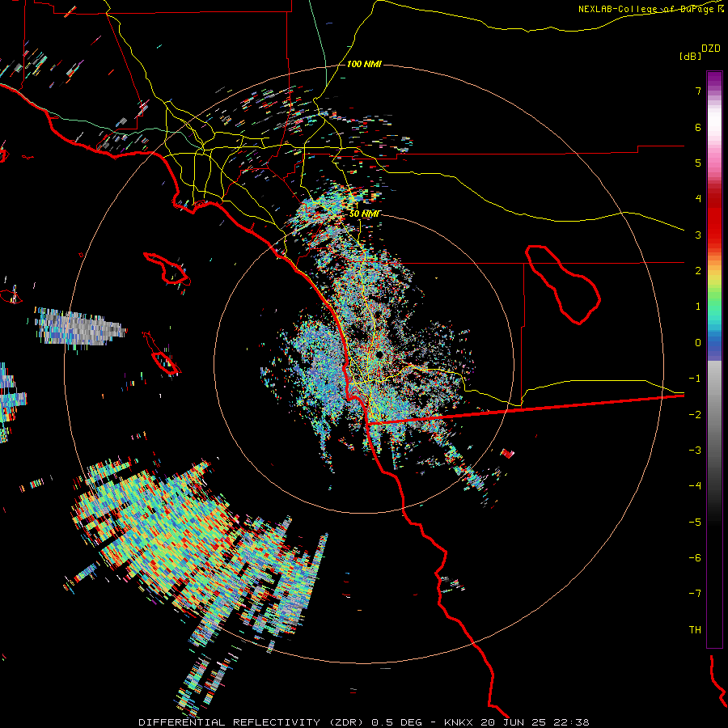Click the red band of the color scale

(714, 218)
